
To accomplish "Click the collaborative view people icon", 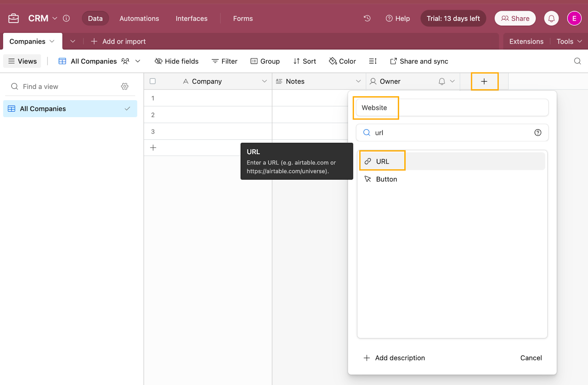I will point(125,61).
